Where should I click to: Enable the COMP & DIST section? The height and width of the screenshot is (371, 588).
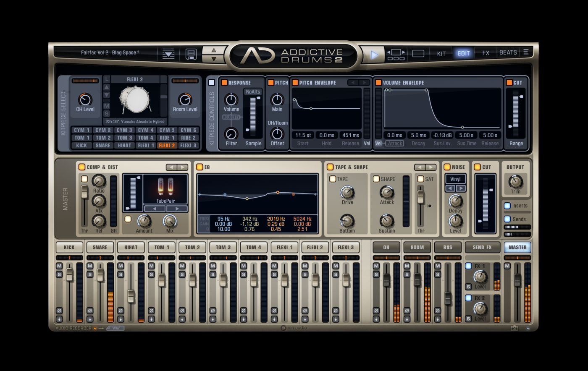(82, 167)
